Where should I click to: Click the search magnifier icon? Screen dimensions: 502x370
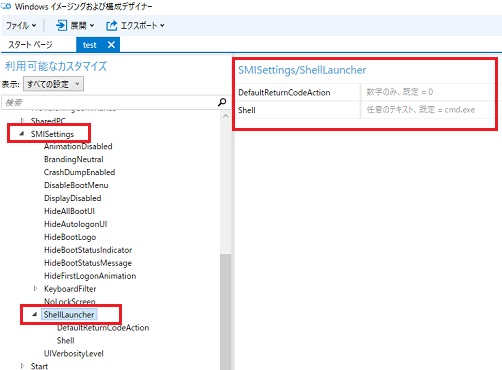click(222, 102)
